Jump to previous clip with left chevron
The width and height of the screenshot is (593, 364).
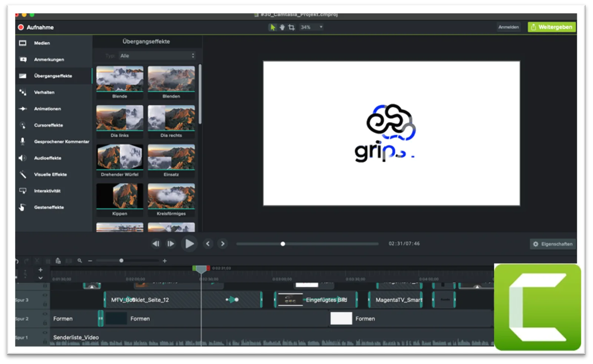(x=208, y=244)
